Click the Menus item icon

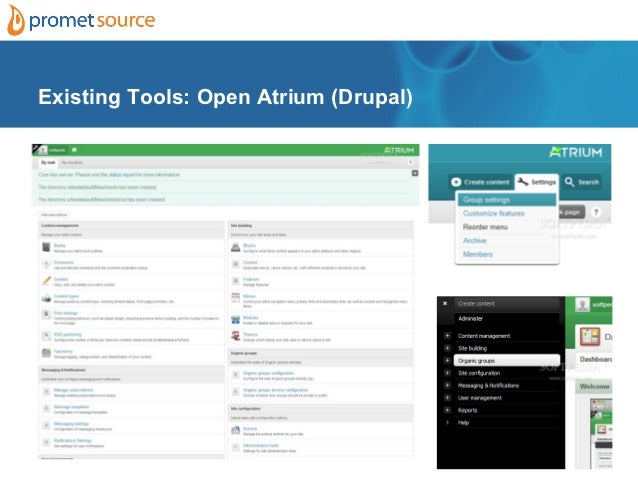point(236,297)
